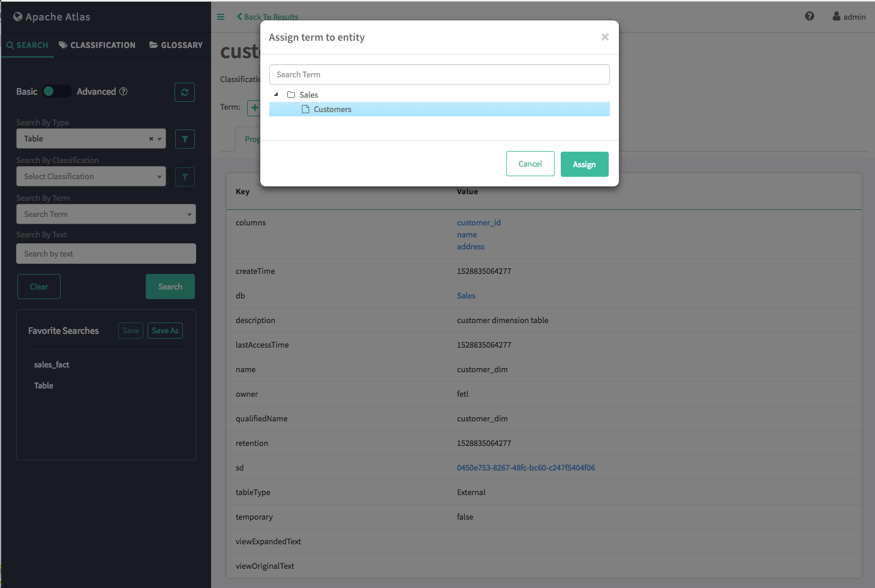Add term with plus button
The image size is (875, 588).
(254, 108)
